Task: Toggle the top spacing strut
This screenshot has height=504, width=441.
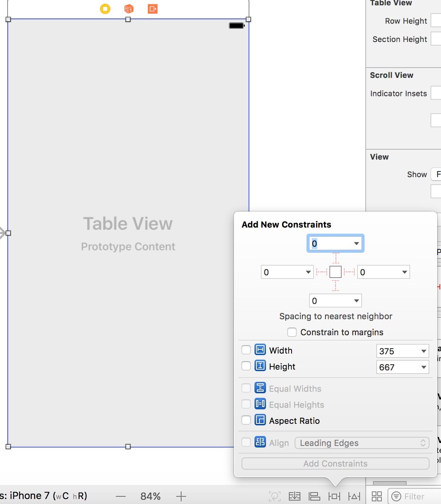Action: point(336,258)
